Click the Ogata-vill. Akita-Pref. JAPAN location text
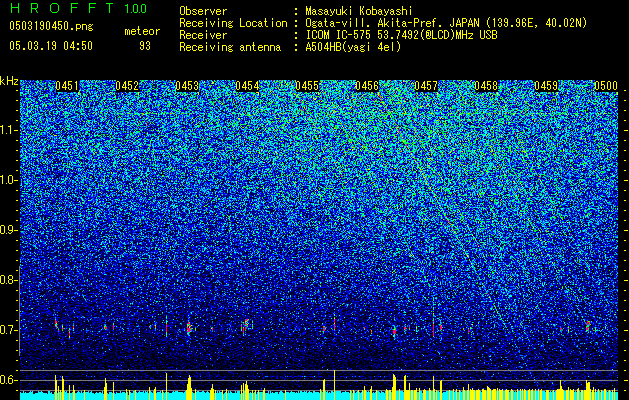The width and height of the screenshot is (629, 400). 446,23
